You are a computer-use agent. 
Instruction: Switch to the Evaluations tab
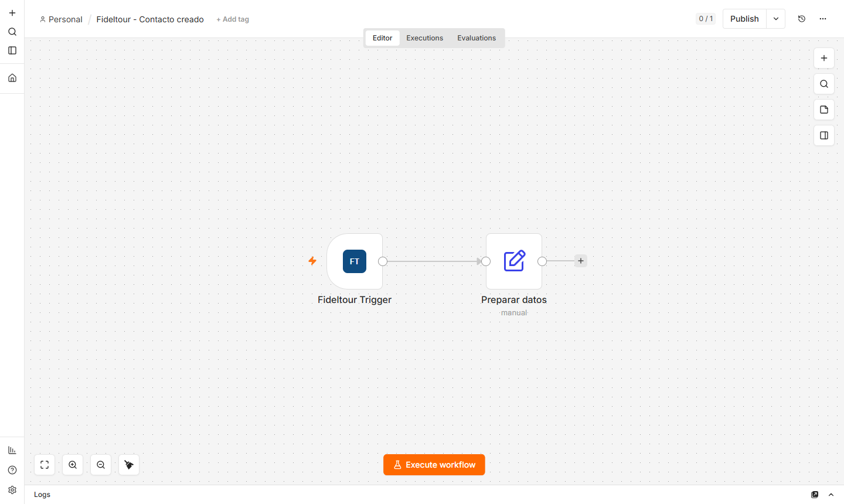477,38
